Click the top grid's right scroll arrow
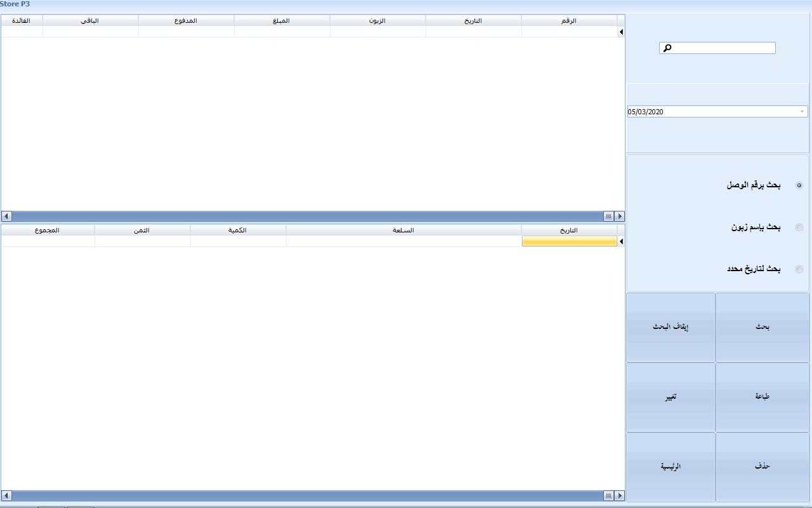This screenshot has height=508, width=812. 620,216
